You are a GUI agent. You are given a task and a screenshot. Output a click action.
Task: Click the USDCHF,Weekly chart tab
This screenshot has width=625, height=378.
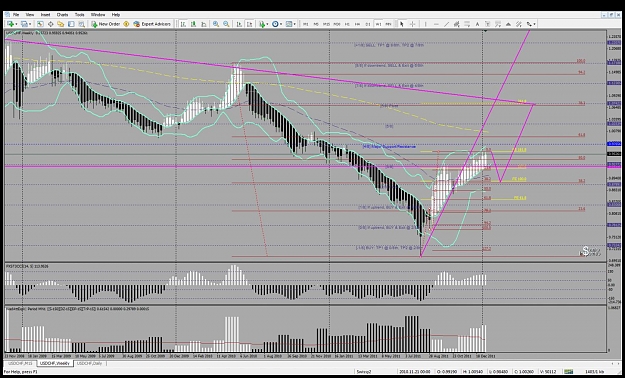[x=55, y=363]
